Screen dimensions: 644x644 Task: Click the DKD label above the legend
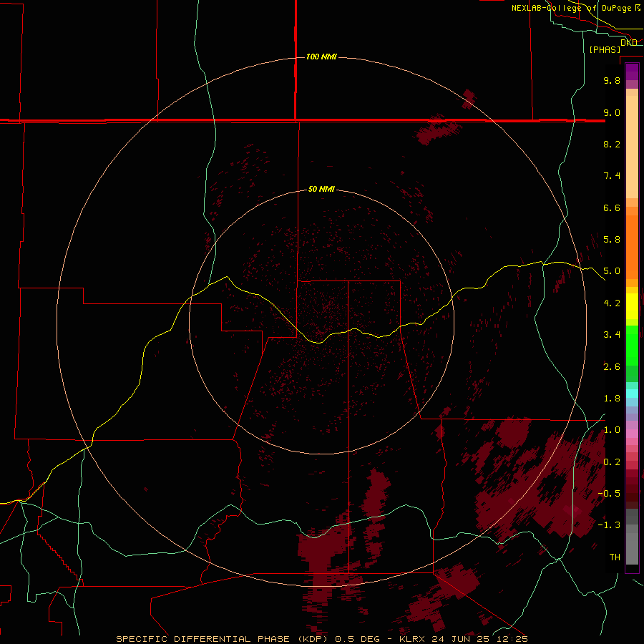pyautogui.click(x=628, y=42)
